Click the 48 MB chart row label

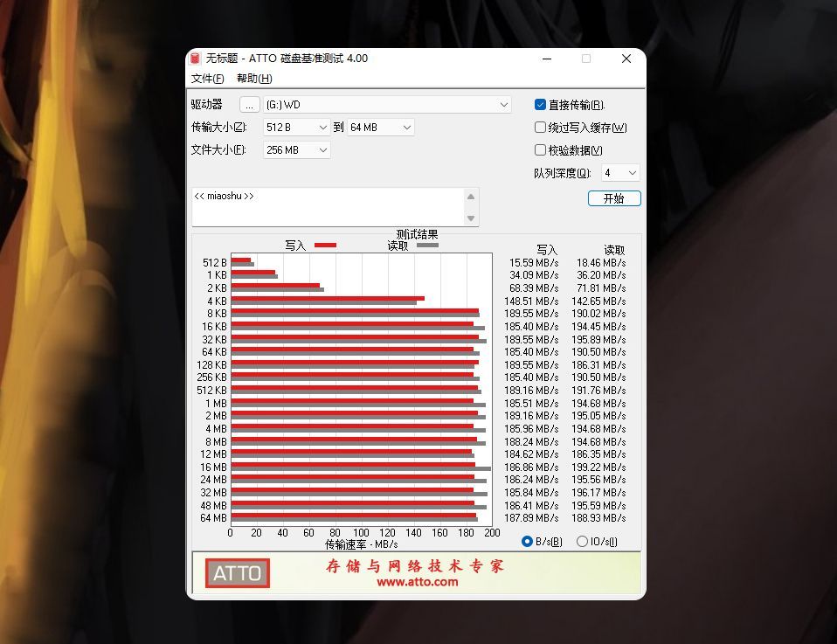(213, 505)
